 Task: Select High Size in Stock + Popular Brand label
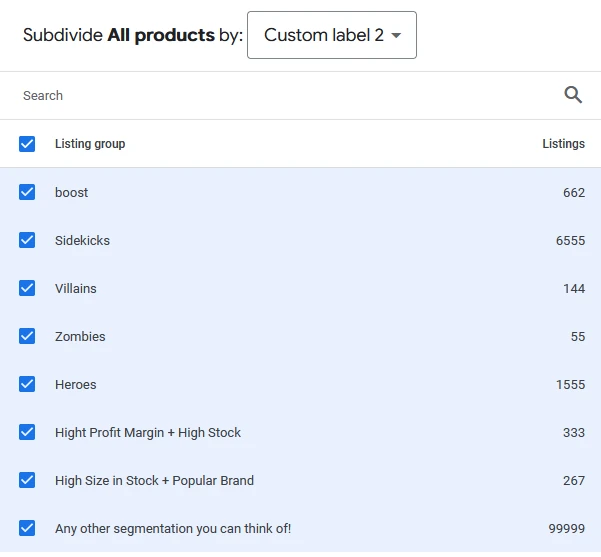[154, 481]
